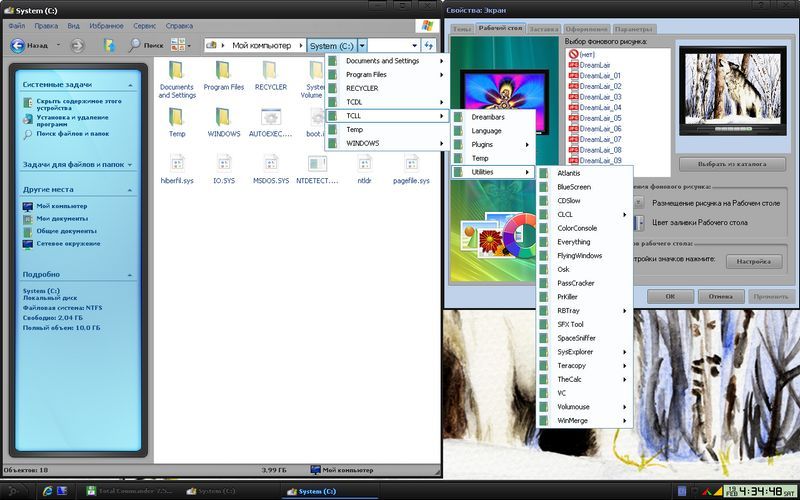
Task: Click the Выбрать из каталога button
Action: [731, 164]
